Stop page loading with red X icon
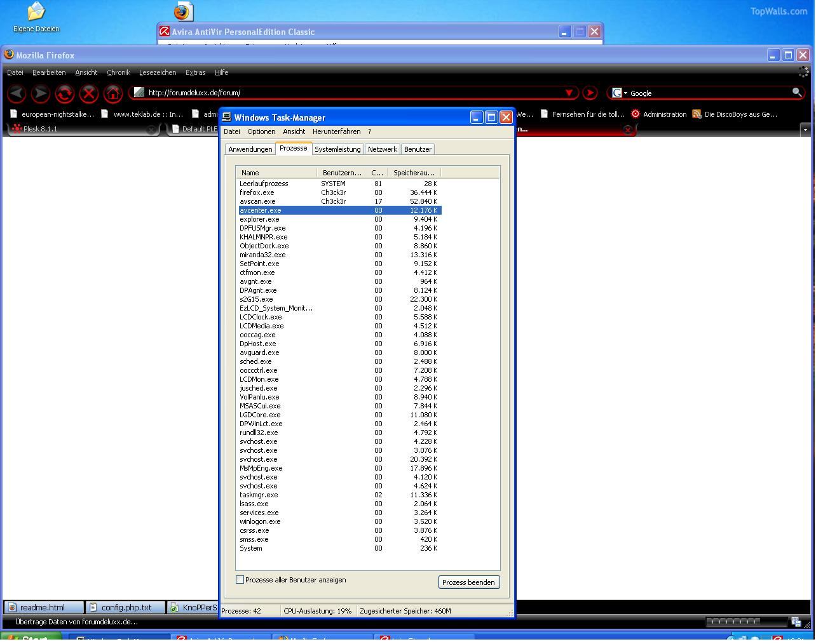Image resolution: width=816 pixels, height=644 pixels. tap(89, 93)
